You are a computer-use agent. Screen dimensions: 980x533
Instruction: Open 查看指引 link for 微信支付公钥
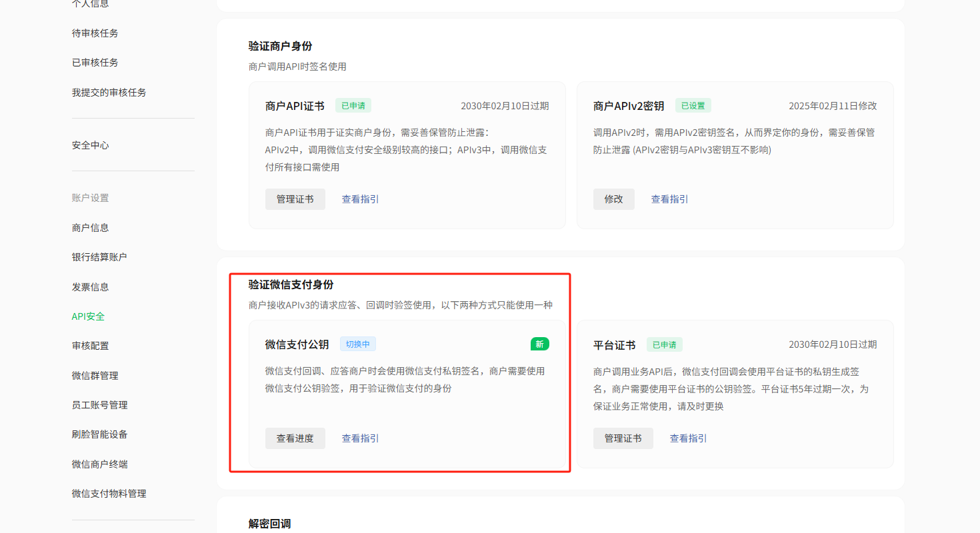coord(360,438)
